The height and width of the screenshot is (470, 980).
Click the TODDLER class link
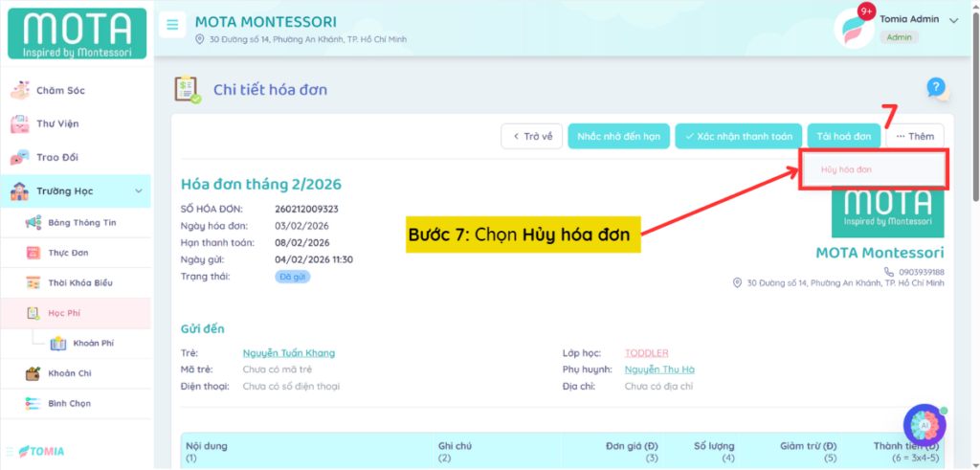pos(646,353)
